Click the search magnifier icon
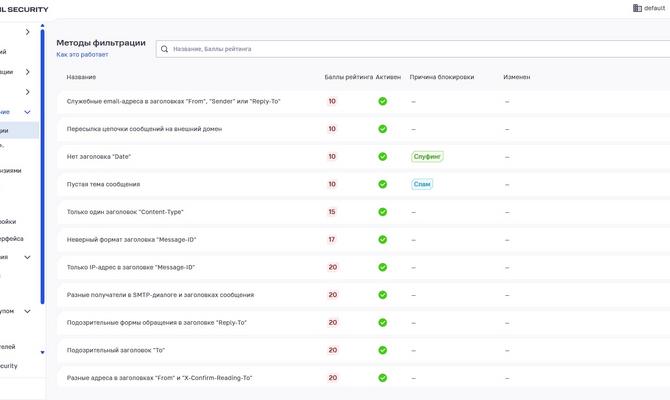 (x=164, y=49)
